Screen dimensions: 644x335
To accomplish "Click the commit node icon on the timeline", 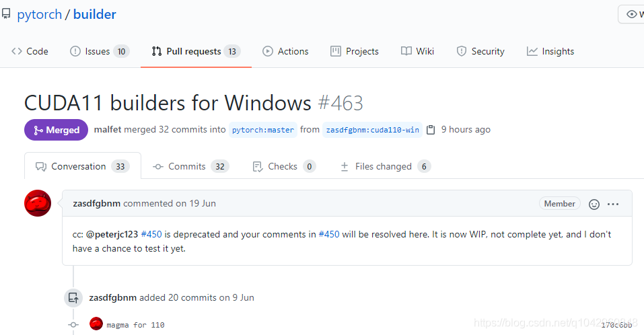I will 73,325.
